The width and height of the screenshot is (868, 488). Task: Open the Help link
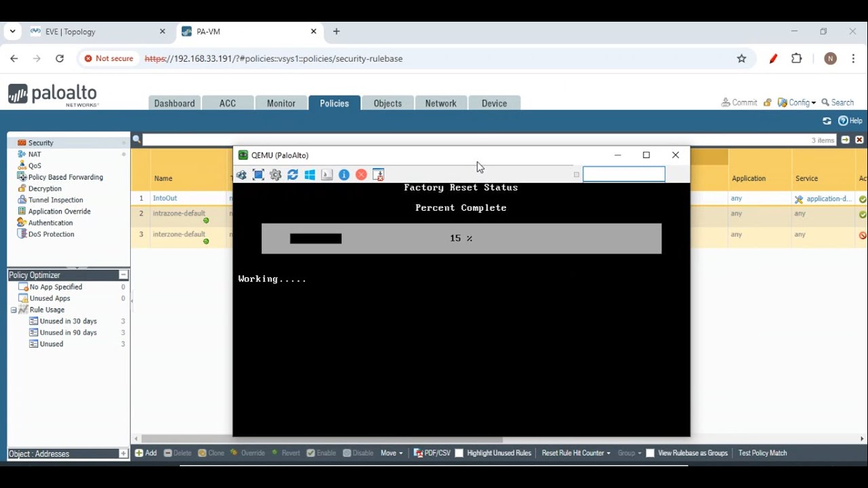(x=850, y=121)
